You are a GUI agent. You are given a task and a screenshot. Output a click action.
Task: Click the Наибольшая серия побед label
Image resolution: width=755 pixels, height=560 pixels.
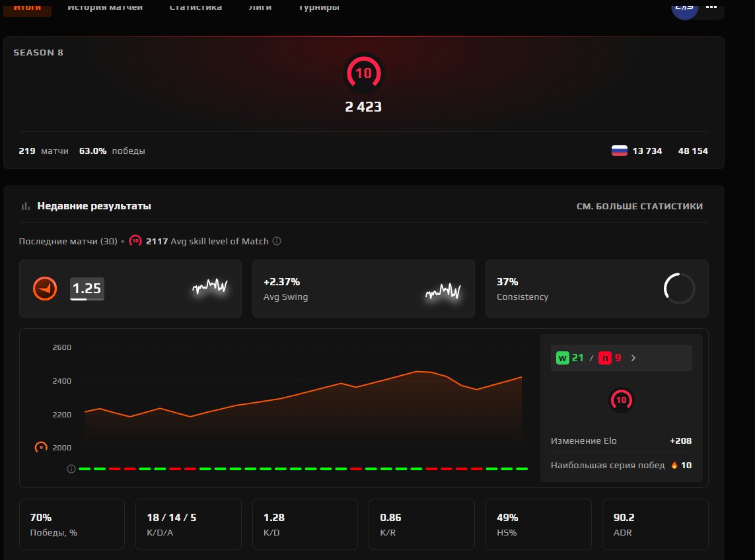[x=608, y=465]
